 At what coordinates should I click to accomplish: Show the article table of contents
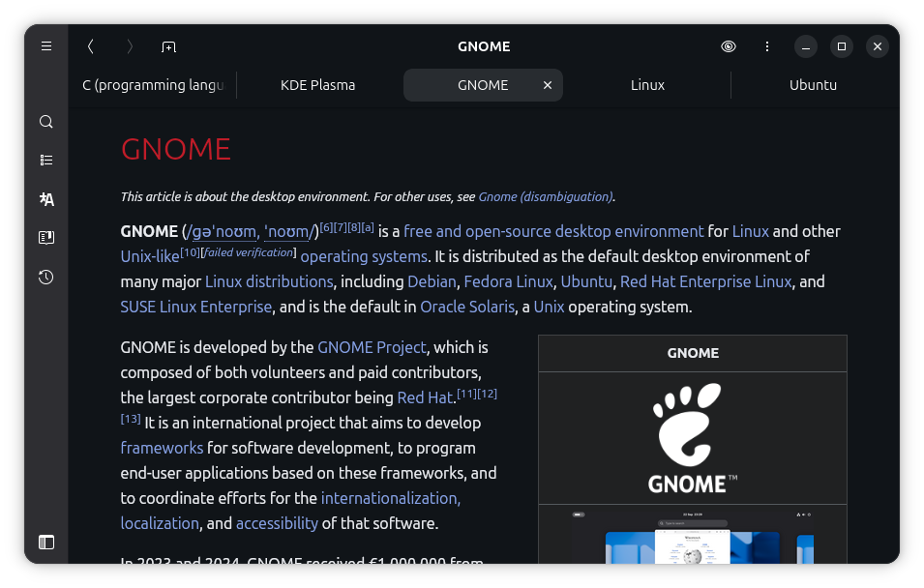[x=45, y=160]
